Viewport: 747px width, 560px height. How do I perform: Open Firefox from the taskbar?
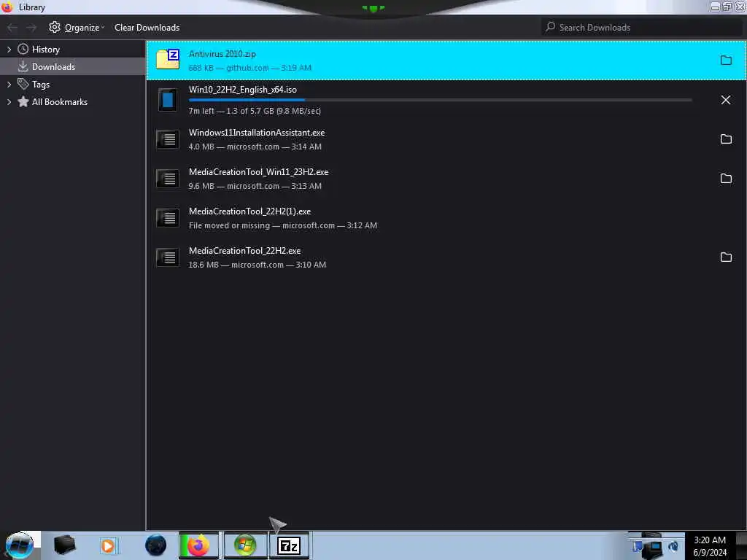pyautogui.click(x=198, y=545)
